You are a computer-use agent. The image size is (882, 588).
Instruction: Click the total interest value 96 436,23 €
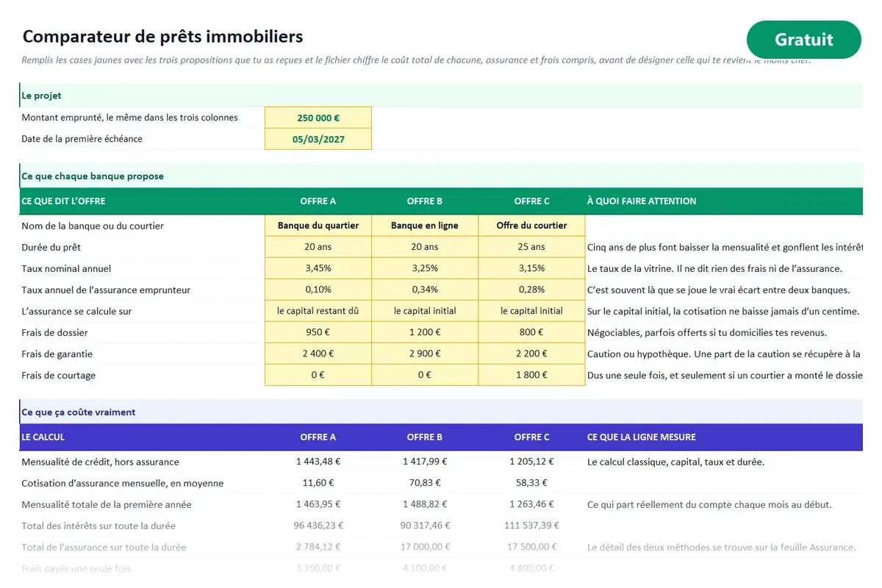point(318,526)
